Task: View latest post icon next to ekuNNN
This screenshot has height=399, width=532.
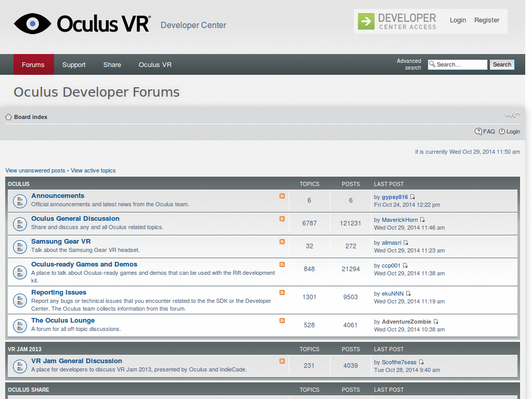Action: 408,293
